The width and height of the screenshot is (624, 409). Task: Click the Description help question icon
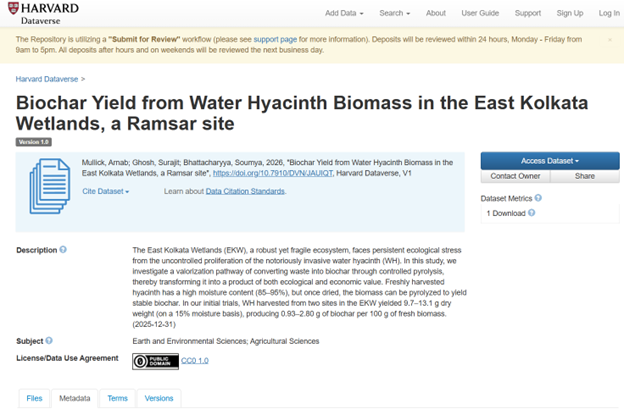click(63, 250)
